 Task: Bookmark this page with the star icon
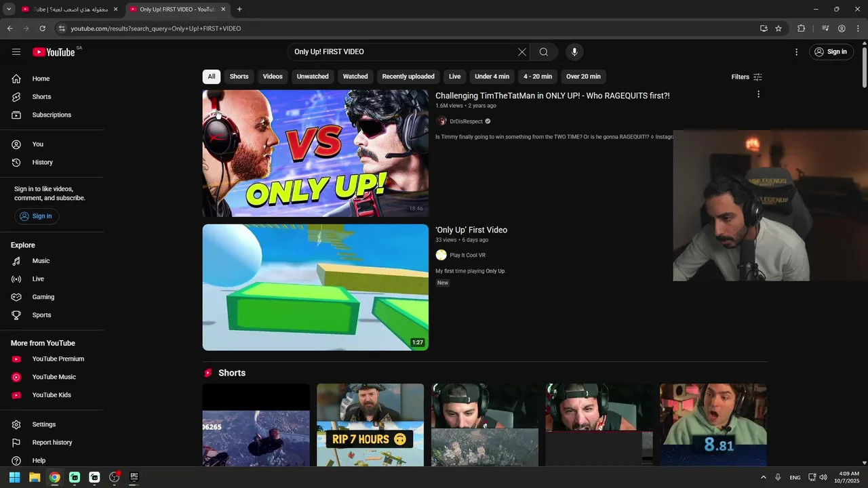click(x=778, y=28)
